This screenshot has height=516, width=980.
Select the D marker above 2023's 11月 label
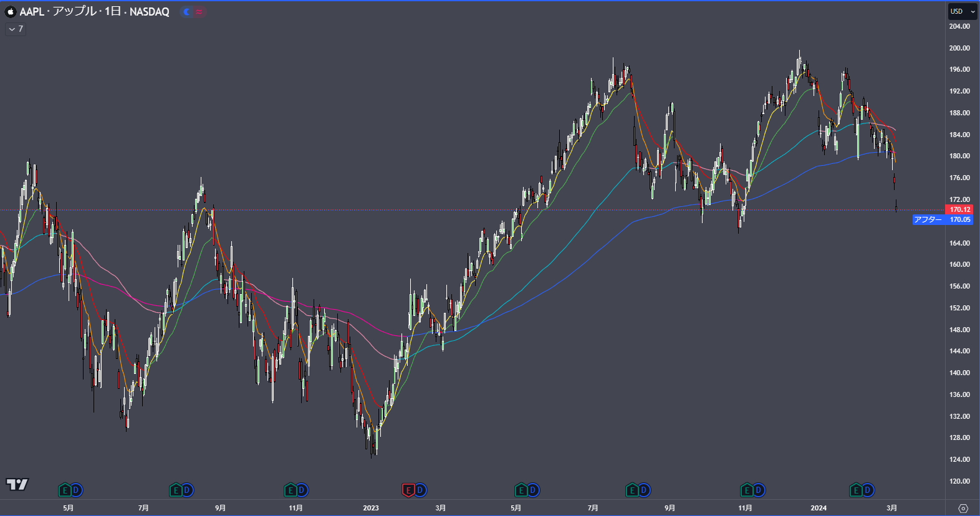click(x=759, y=490)
